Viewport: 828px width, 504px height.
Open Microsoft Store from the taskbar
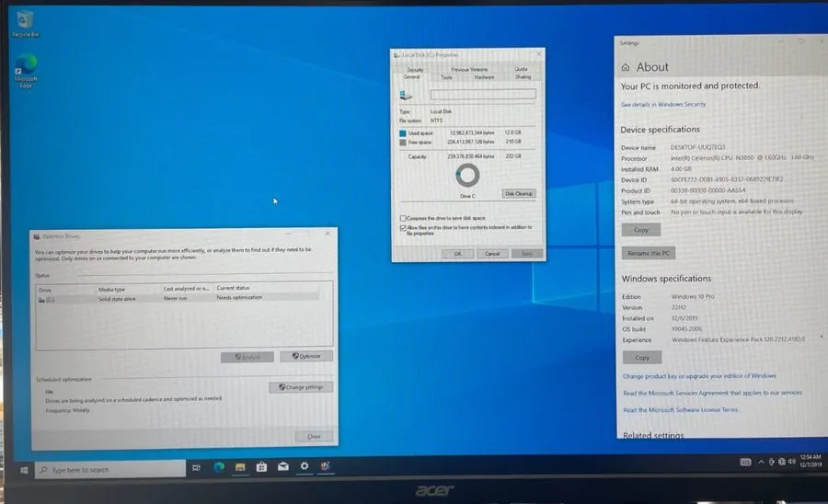pos(261,466)
